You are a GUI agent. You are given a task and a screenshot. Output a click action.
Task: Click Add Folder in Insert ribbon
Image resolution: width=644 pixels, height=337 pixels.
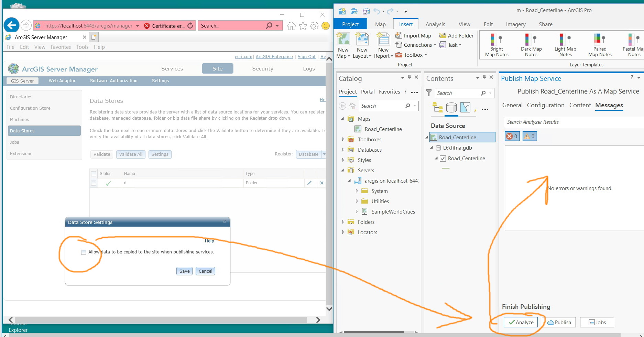pos(457,35)
